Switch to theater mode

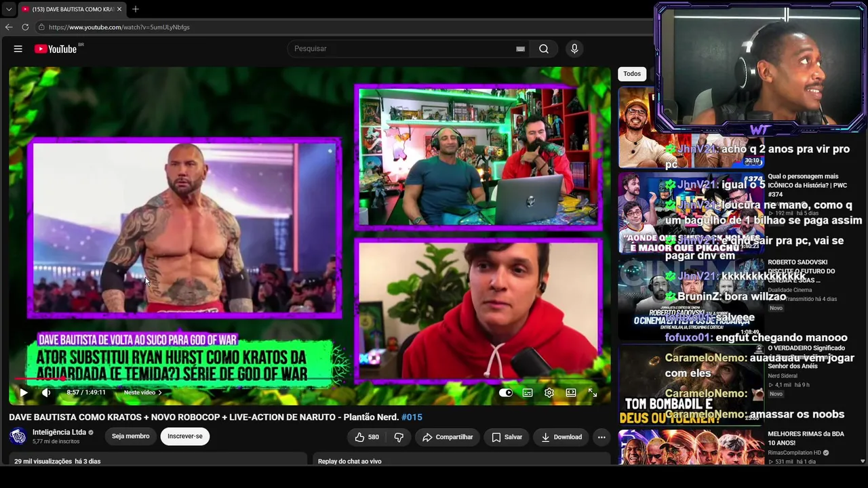(571, 392)
